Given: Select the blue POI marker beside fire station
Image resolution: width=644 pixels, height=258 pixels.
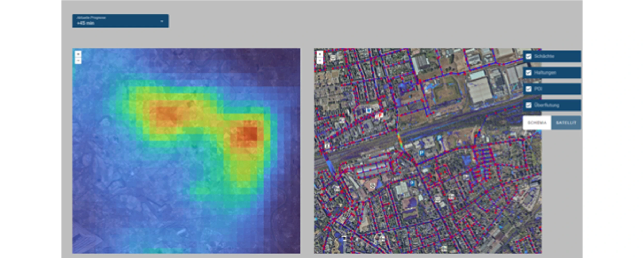Looking at the screenshot, I should click(x=369, y=110).
